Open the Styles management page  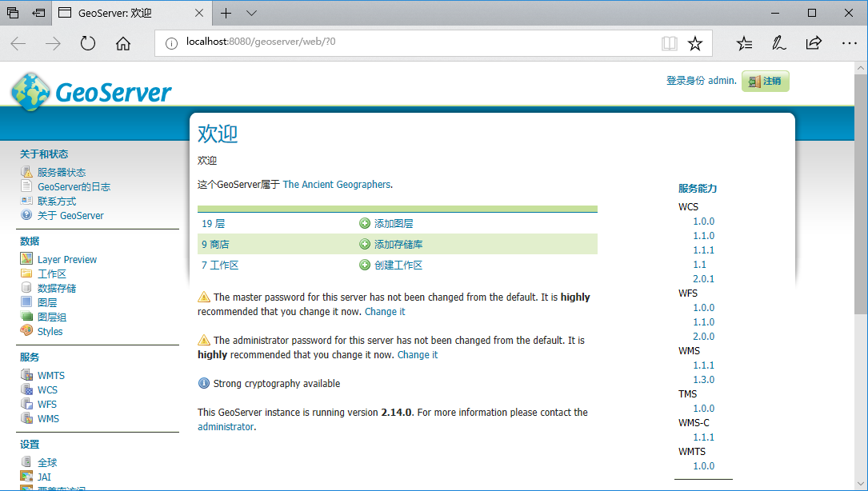49,331
